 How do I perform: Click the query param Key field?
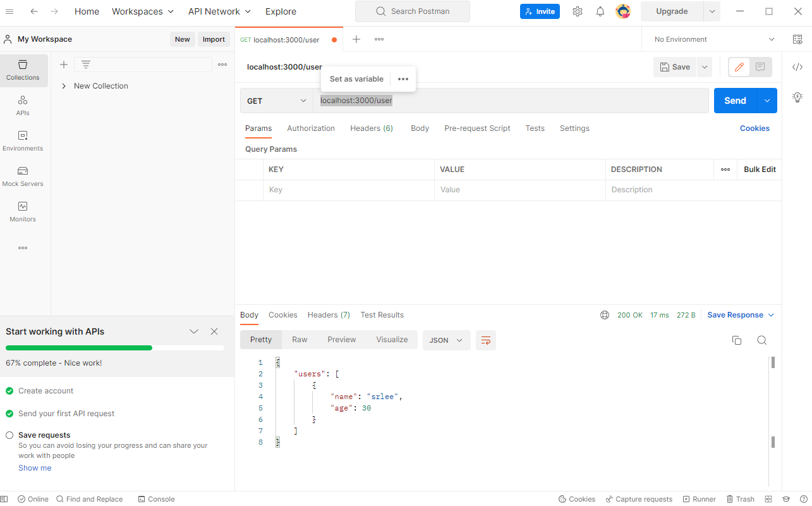coord(349,190)
